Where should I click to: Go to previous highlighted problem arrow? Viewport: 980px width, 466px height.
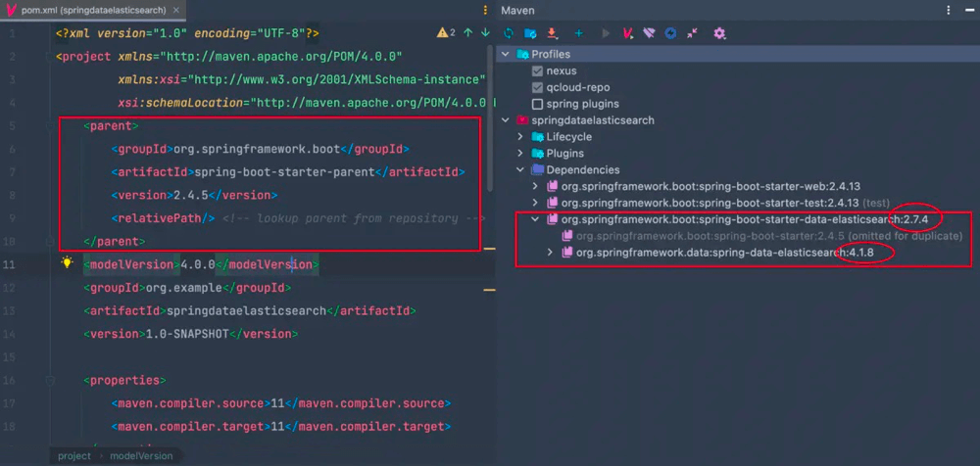point(467,32)
